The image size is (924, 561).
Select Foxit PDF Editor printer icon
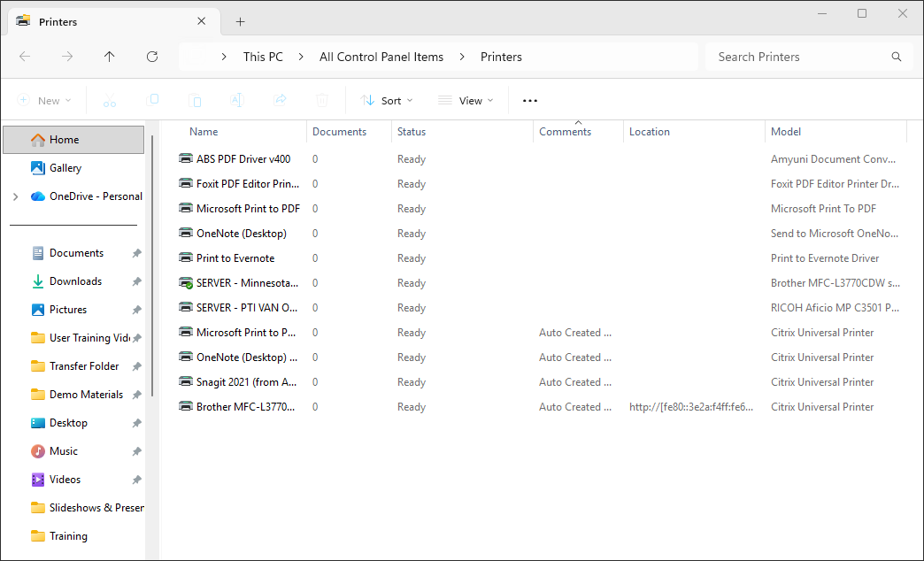(x=186, y=183)
